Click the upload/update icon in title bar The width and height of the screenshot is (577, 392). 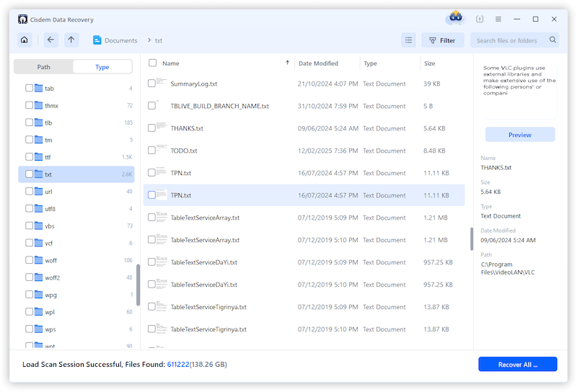pyautogui.click(x=480, y=19)
